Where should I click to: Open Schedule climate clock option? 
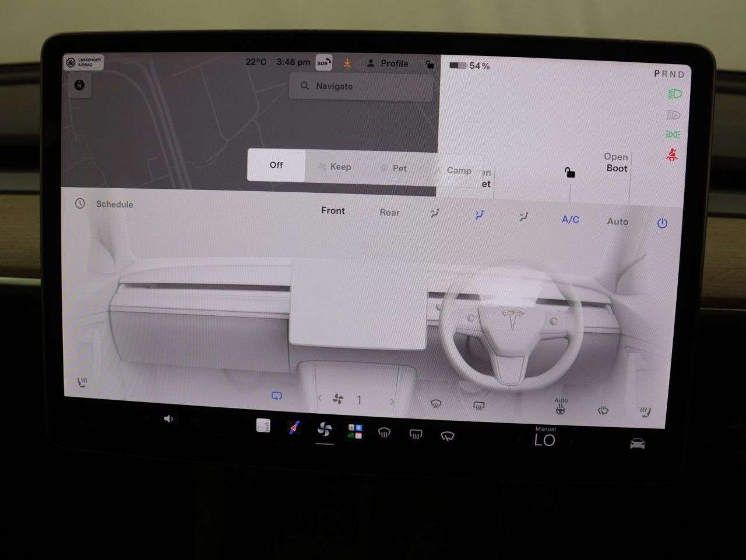(x=104, y=204)
